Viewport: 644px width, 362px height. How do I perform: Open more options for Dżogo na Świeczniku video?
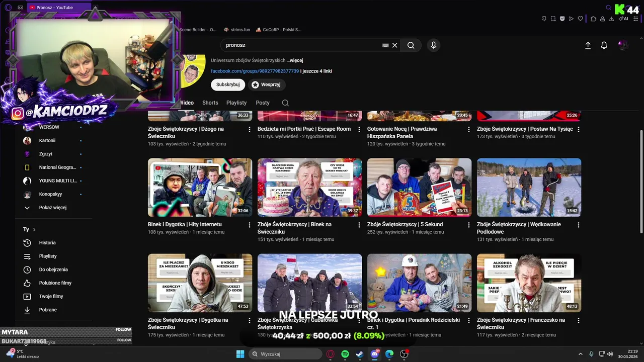pos(250,129)
